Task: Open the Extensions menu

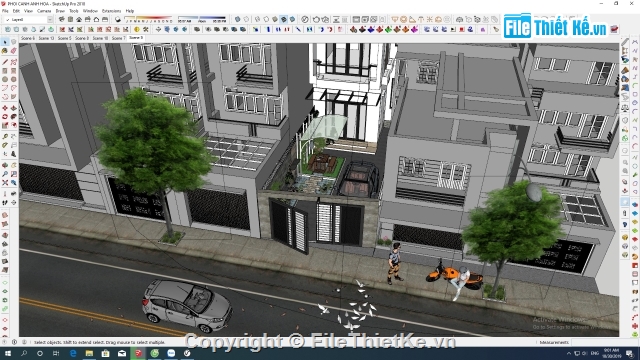Action: point(111,11)
